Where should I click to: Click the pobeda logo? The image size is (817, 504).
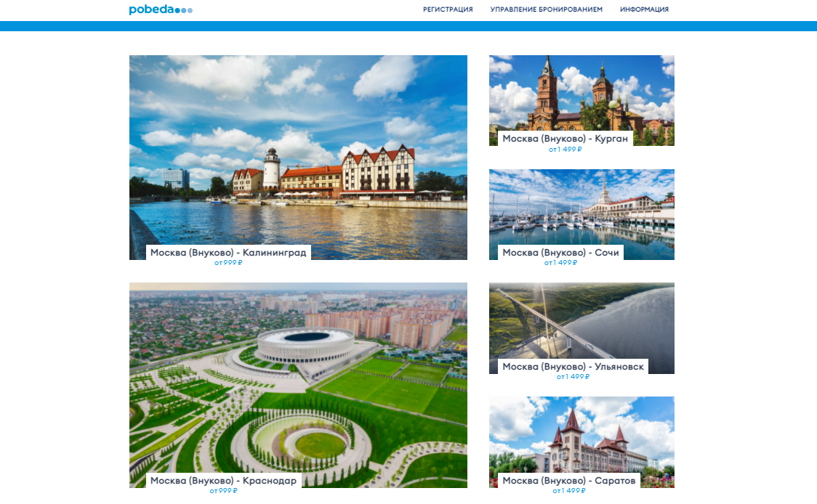tap(161, 9)
